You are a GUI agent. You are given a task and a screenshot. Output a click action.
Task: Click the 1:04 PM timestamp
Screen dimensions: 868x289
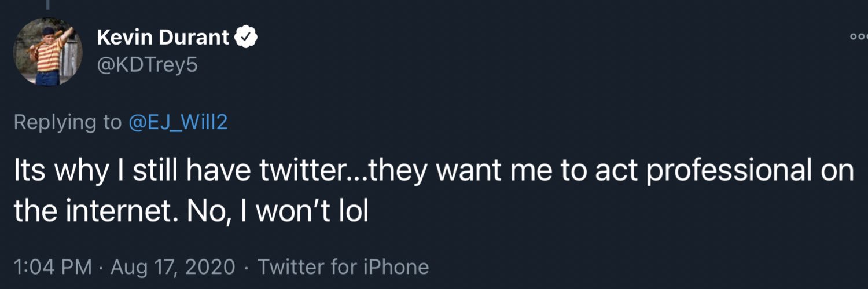(x=52, y=267)
